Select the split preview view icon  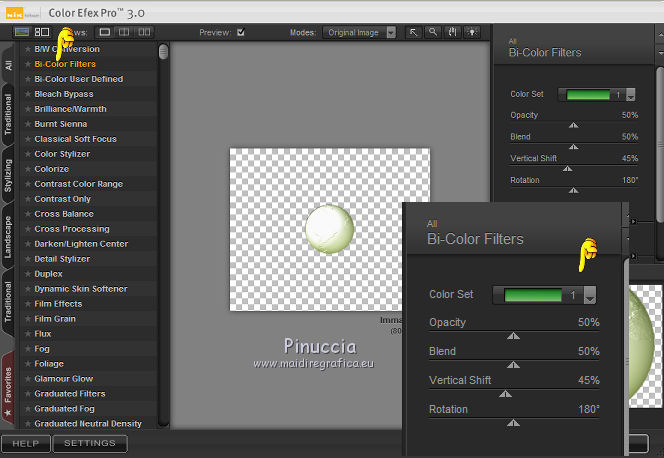pos(125,32)
